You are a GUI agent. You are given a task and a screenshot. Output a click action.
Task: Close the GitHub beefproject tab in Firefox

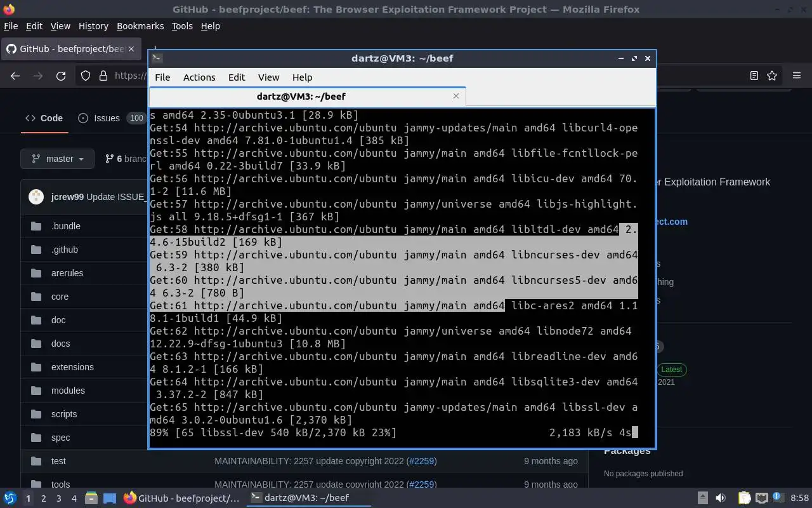[x=131, y=49]
